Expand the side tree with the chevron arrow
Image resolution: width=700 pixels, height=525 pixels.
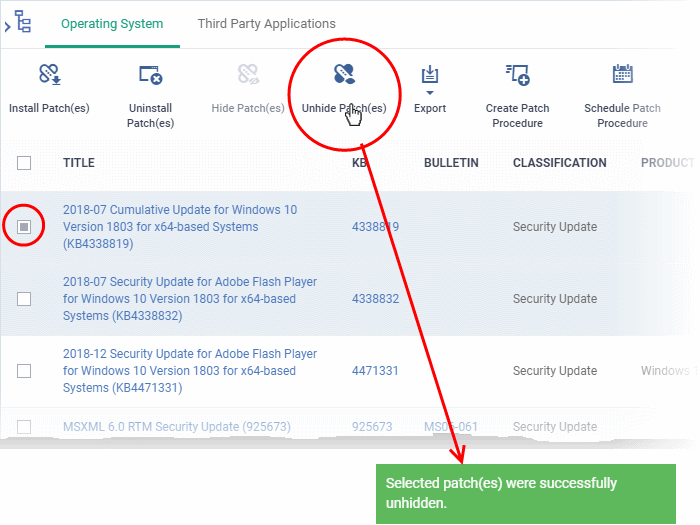(7, 27)
